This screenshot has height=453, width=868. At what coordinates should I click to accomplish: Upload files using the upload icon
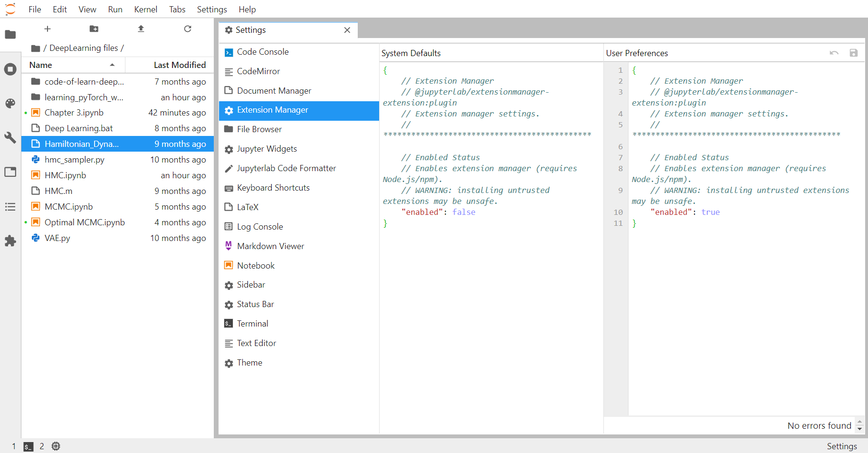[141, 29]
